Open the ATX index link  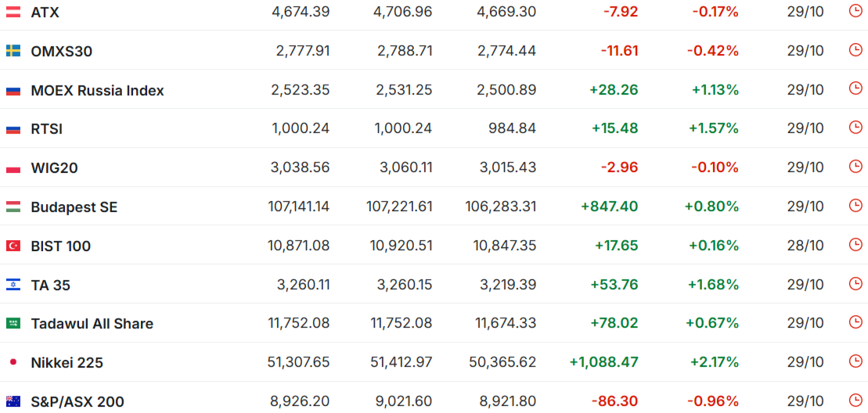coord(45,13)
